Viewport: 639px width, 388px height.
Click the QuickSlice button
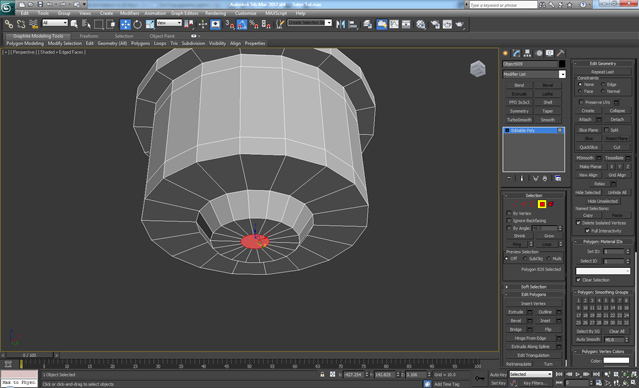click(x=588, y=147)
